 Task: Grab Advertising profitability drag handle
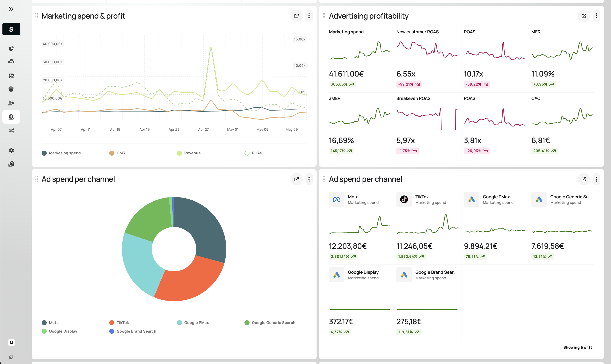(324, 16)
